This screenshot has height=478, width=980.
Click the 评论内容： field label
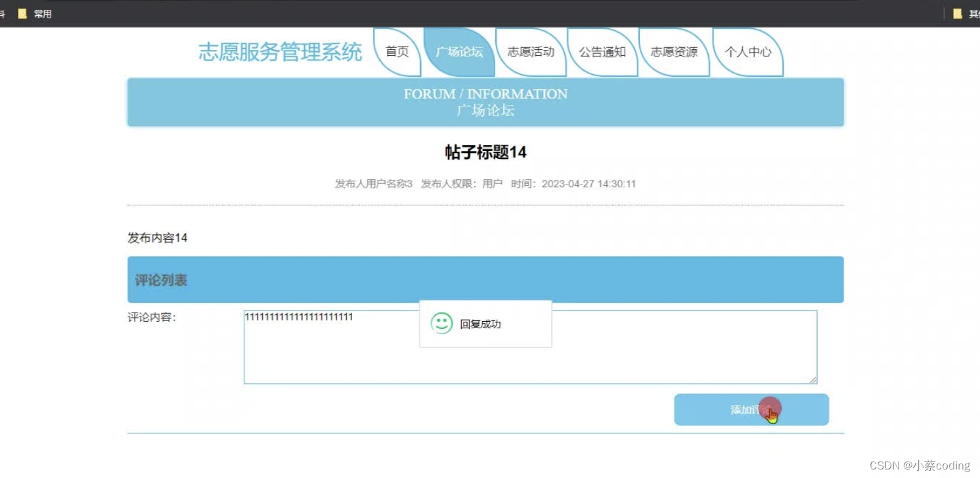[152, 317]
